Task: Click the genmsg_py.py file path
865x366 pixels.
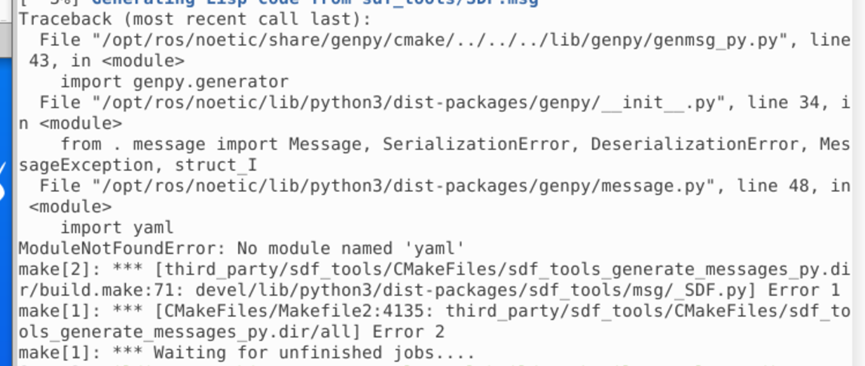Action: 439,40
